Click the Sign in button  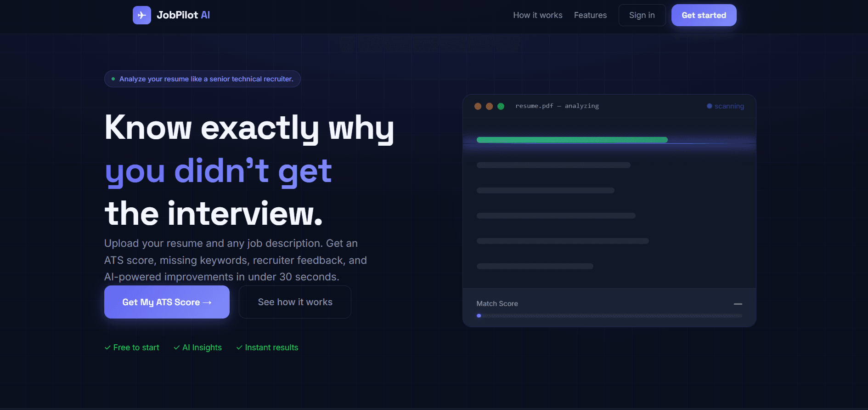(642, 15)
